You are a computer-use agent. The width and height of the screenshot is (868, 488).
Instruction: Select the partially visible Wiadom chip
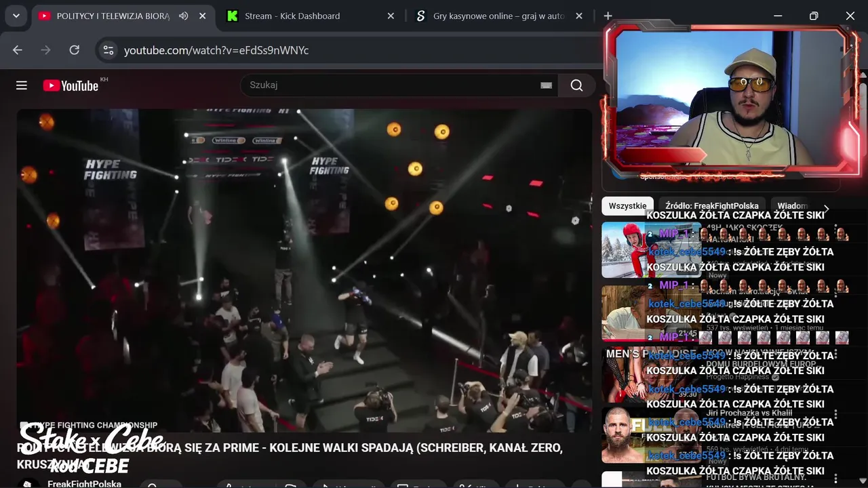click(792, 206)
